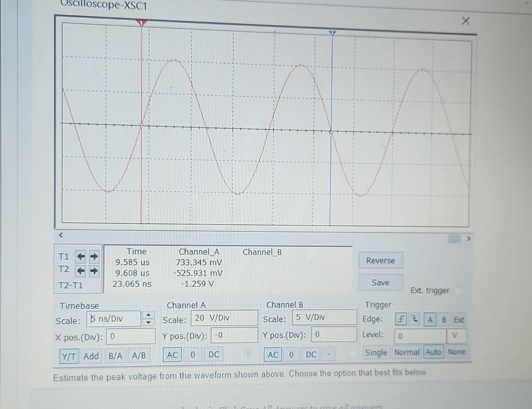Switch display to Add mode
532x409 pixels.
point(91,356)
